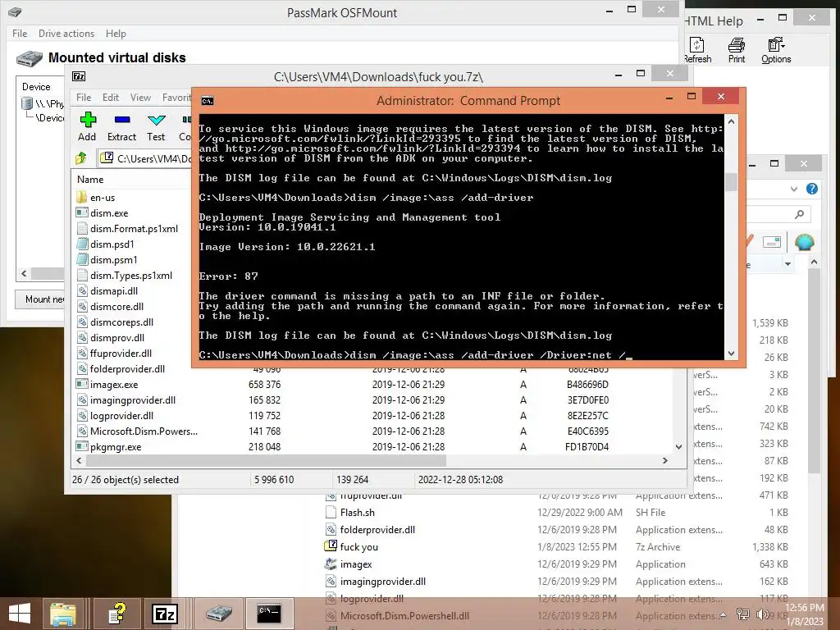
Task: Click the Test icon in 7-Zip
Action: 156,120
